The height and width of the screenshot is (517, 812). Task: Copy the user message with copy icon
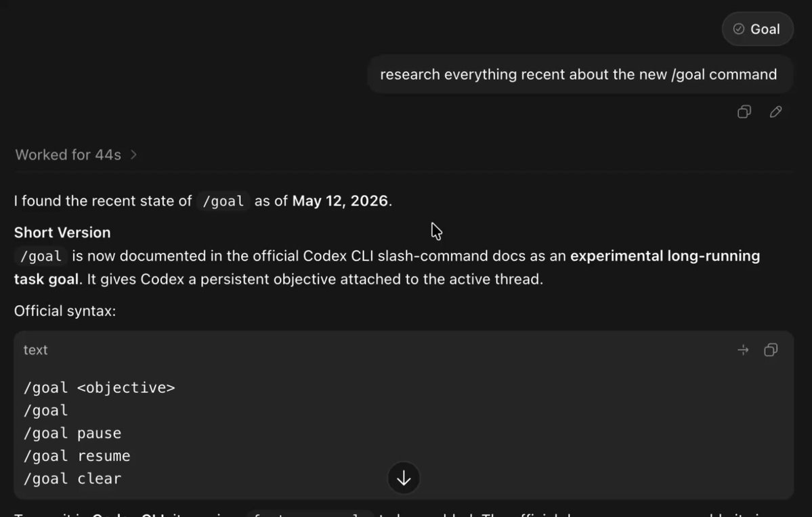744,112
